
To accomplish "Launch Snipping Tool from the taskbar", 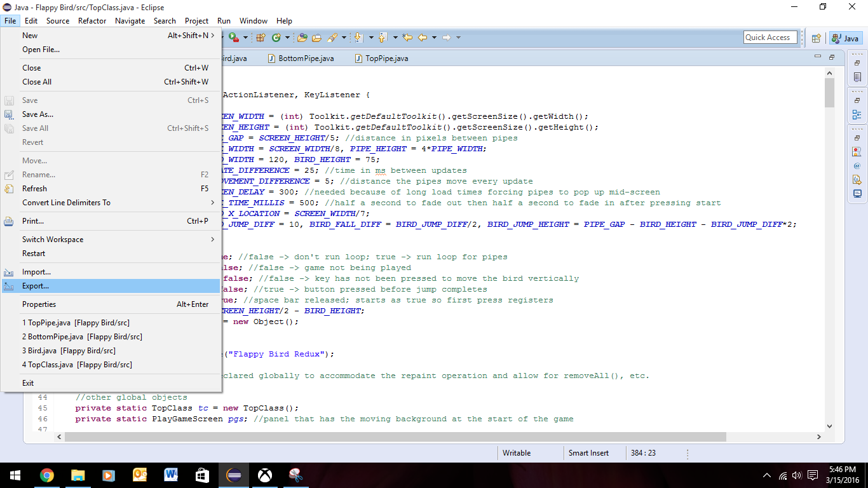I will (296, 475).
